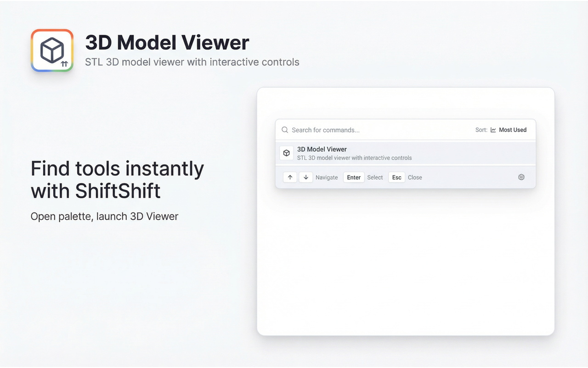Click the Sort: label

click(481, 130)
